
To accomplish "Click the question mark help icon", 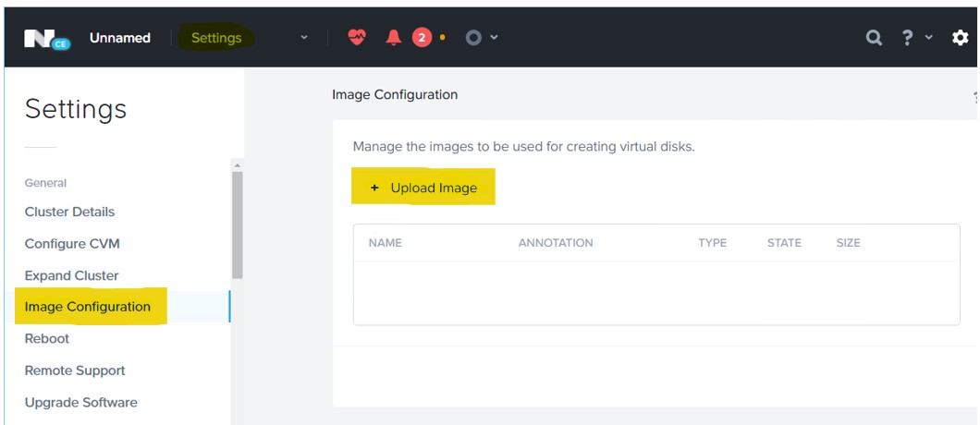I will click(x=908, y=38).
